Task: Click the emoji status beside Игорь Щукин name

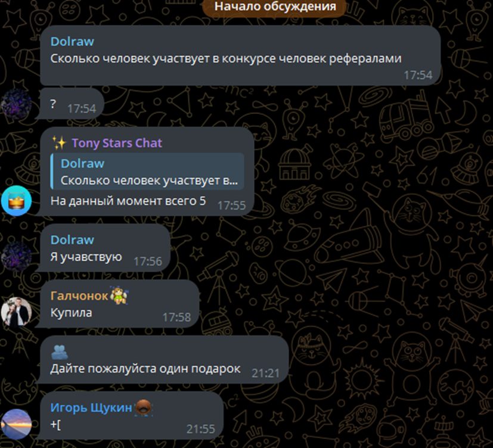Action: point(144,407)
